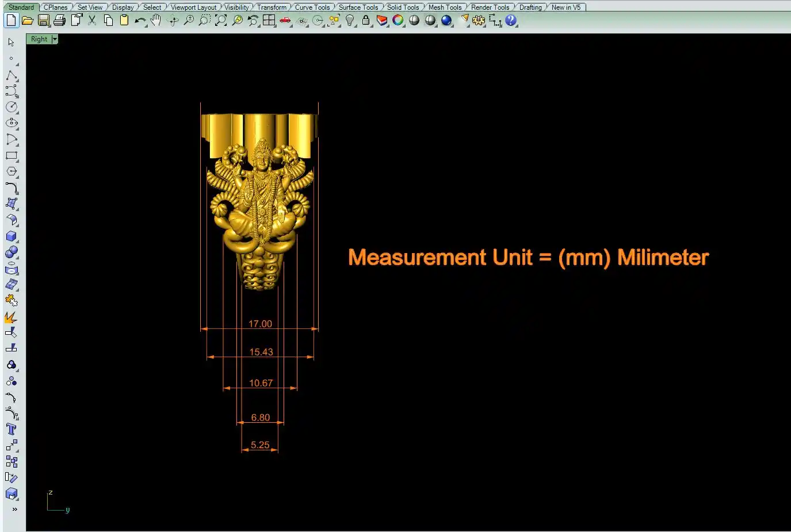The width and height of the screenshot is (791, 532).
Task: Pick the Box solid tool
Action: pos(12,236)
